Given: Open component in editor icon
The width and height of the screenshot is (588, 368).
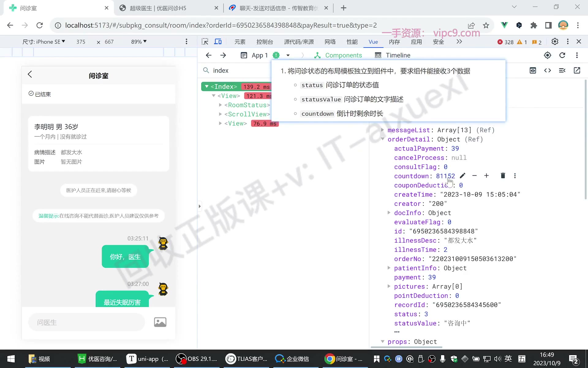Looking at the screenshot, I should point(577,71).
